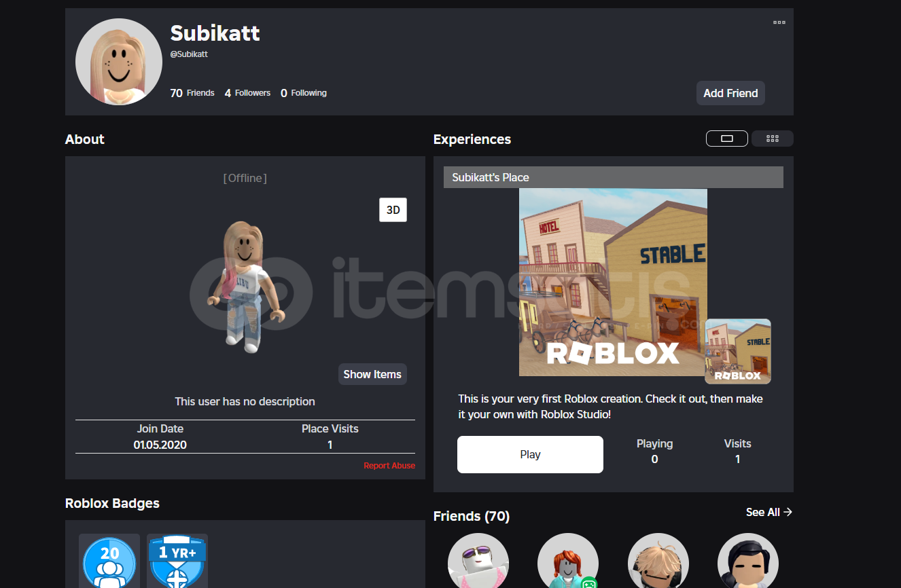Viewport: 901px width, 588px height.
Task: Open friend with sunglasses and white hair
Action: coord(478,561)
